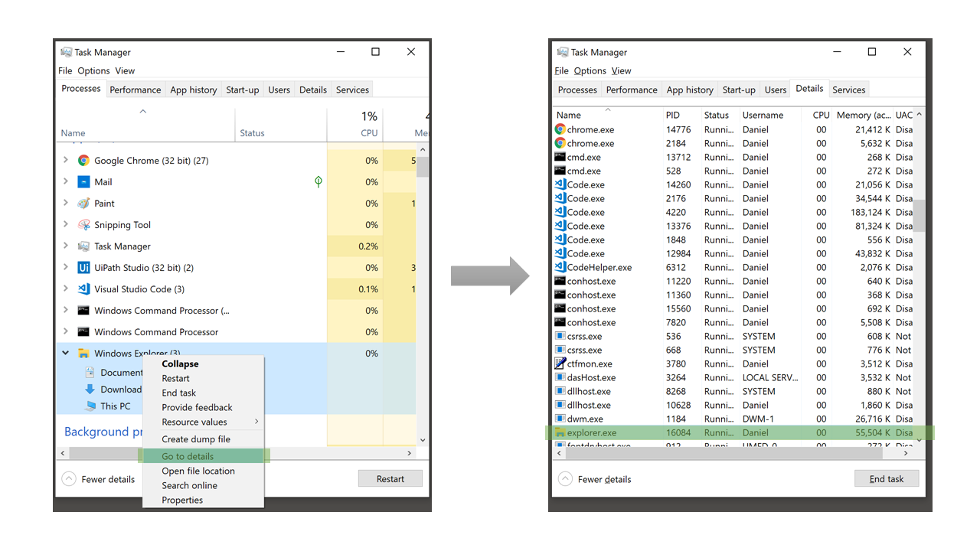Click left window horizontal scrollbar track
This screenshot has width=980, height=551.
click(x=237, y=453)
